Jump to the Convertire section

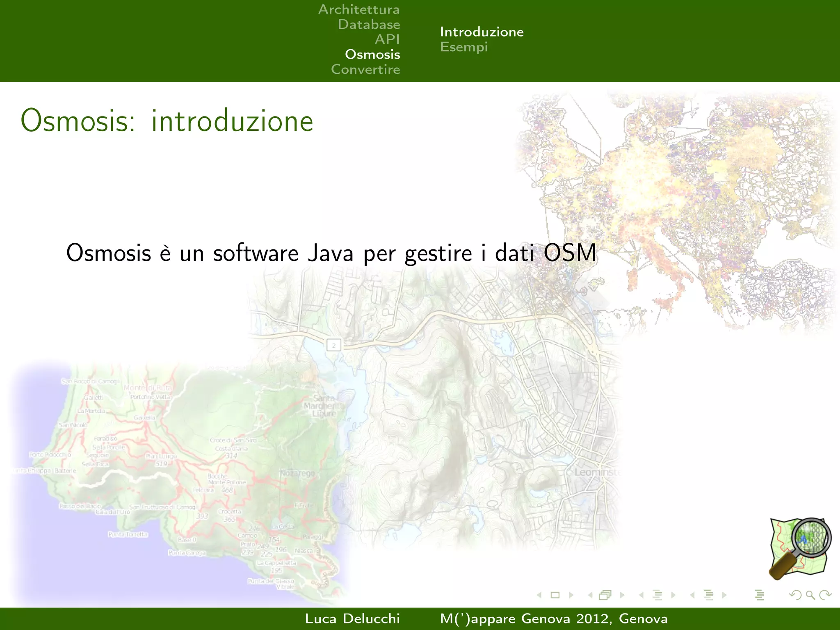point(365,69)
